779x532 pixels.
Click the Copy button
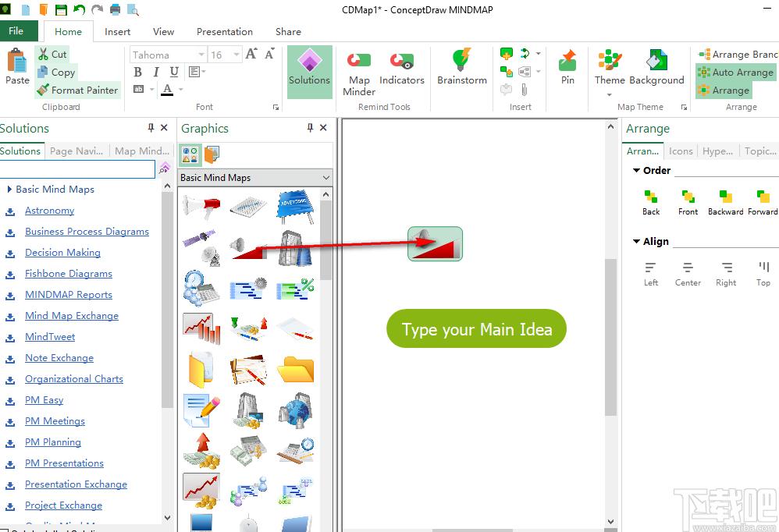(x=56, y=72)
